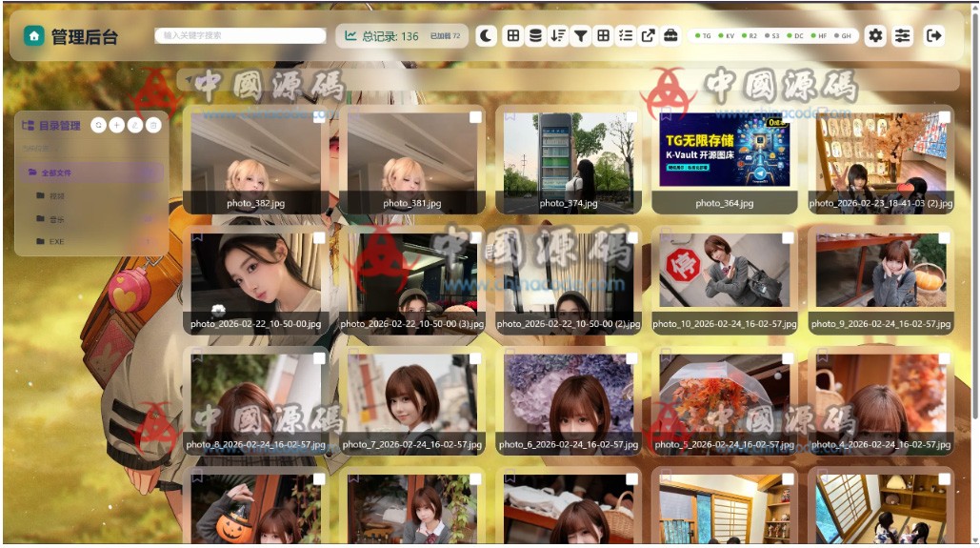Click the green home icon
980x548 pixels.
click(x=33, y=36)
